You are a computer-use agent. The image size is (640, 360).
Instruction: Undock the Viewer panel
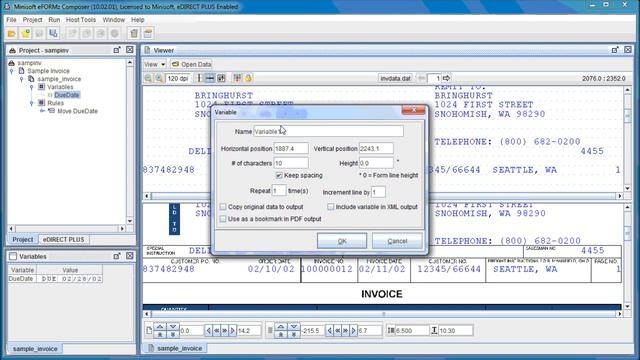coord(615,50)
